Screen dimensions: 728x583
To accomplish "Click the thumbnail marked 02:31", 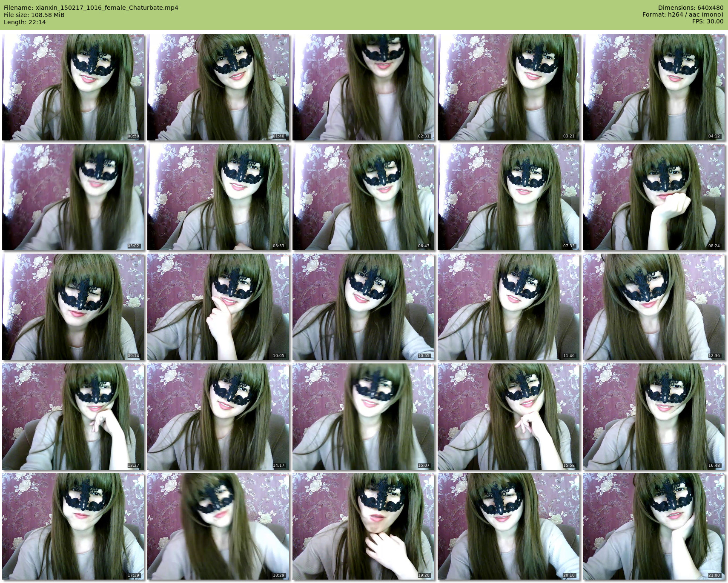I will pos(364,87).
